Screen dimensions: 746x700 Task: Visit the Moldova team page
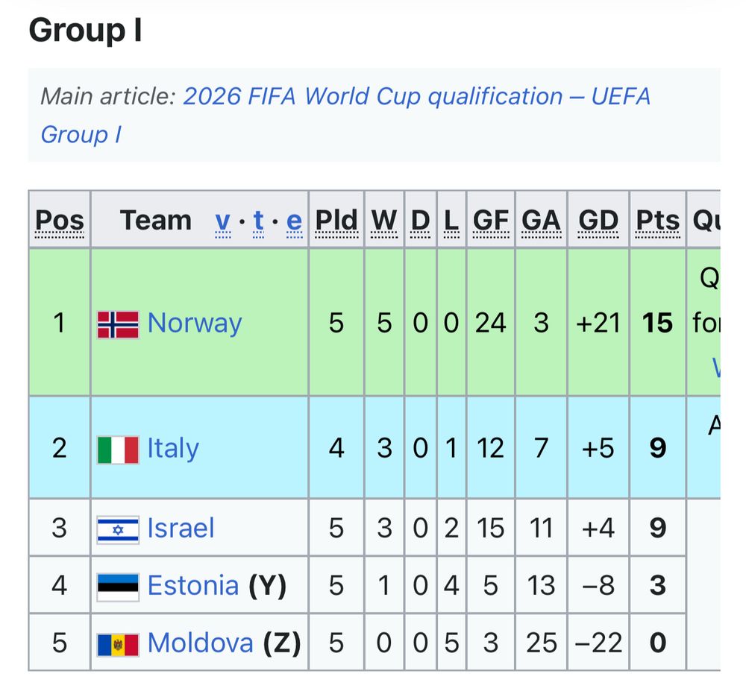201,643
